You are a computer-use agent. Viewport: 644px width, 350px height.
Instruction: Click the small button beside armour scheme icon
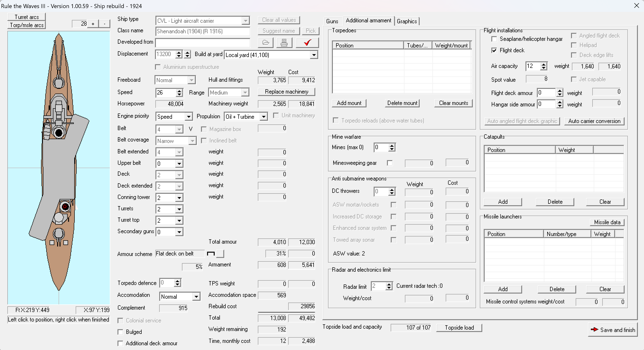[220, 254]
